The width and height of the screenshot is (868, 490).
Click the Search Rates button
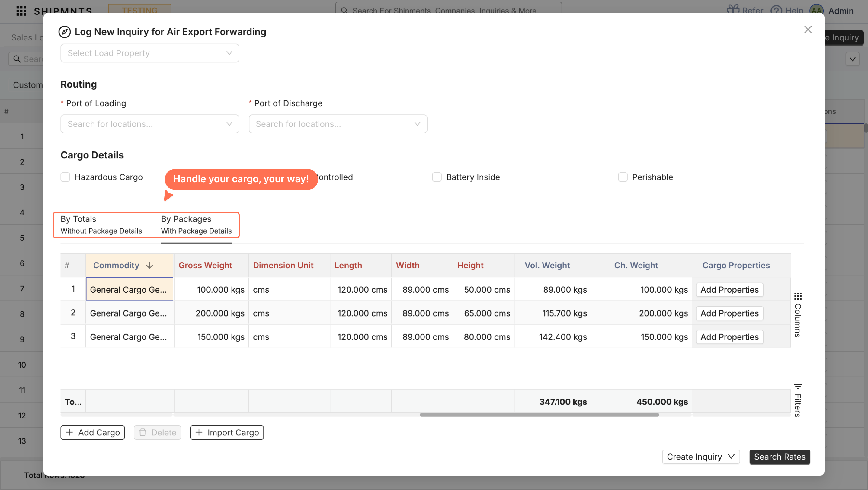tap(780, 457)
